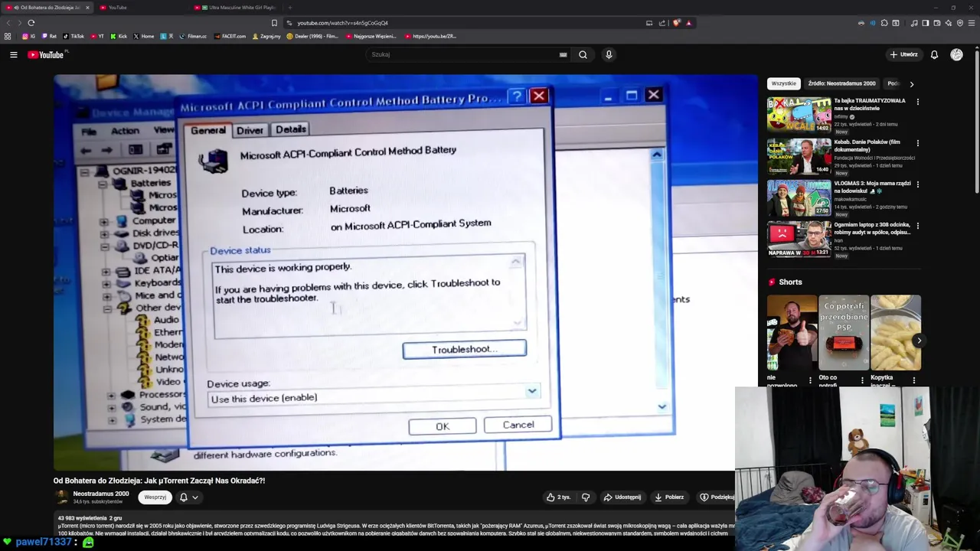The image size is (980, 551).
Task: Expand notification options next to bell
Action: pos(195,497)
